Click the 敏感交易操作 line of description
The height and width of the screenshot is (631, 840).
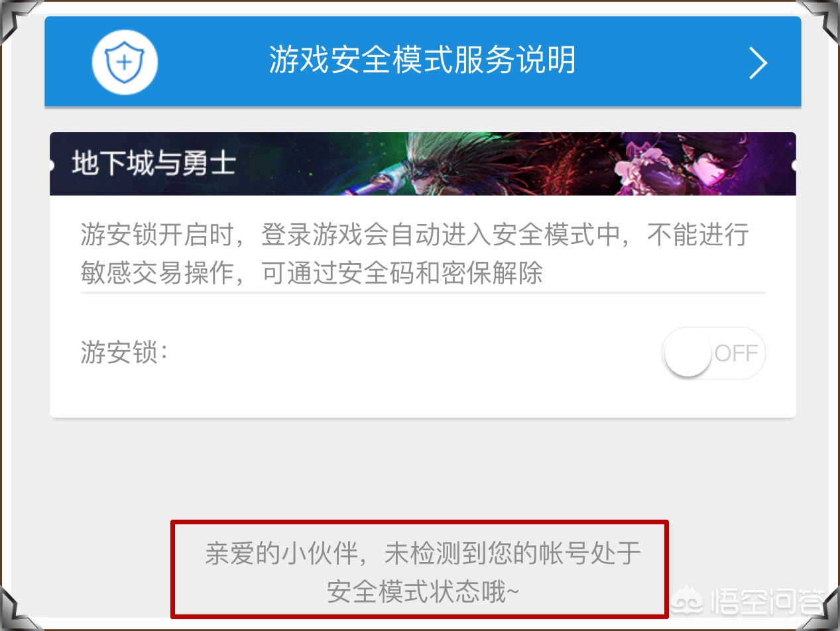(x=312, y=272)
